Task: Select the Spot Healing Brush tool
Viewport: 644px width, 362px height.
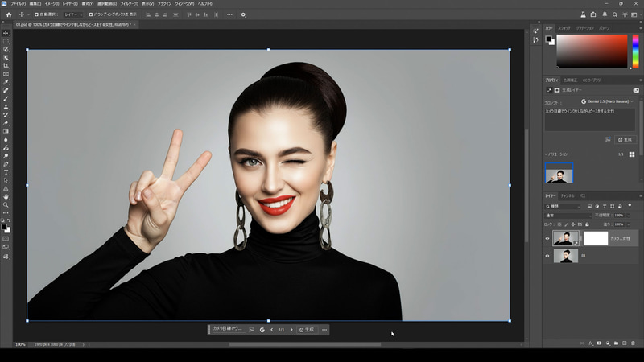Action: pos(6,91)
